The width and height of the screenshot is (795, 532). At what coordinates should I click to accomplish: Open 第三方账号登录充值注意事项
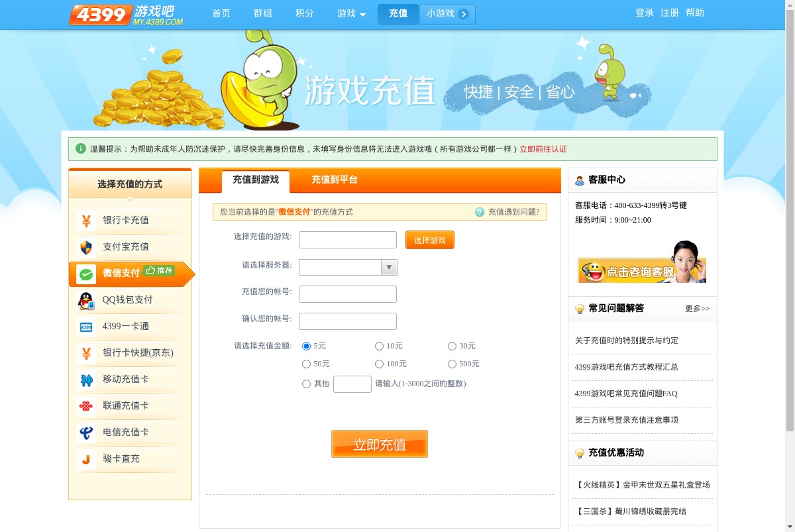coord(627,420)
